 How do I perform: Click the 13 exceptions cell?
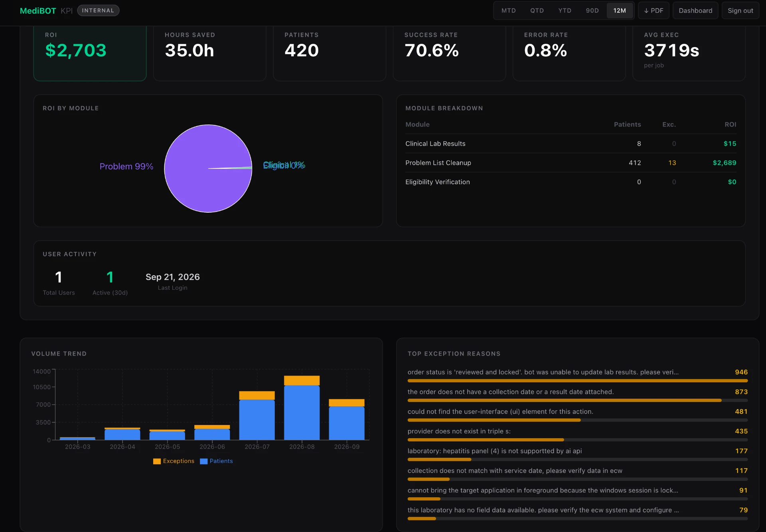[672, 163]
